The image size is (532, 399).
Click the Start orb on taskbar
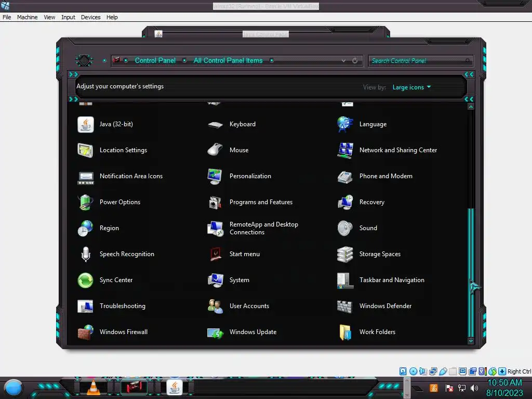[13, 388]
